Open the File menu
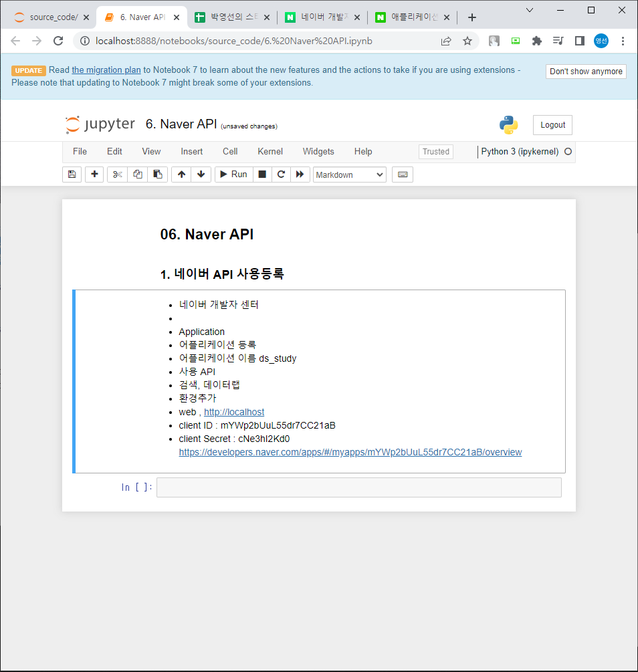 coord(80,152)
